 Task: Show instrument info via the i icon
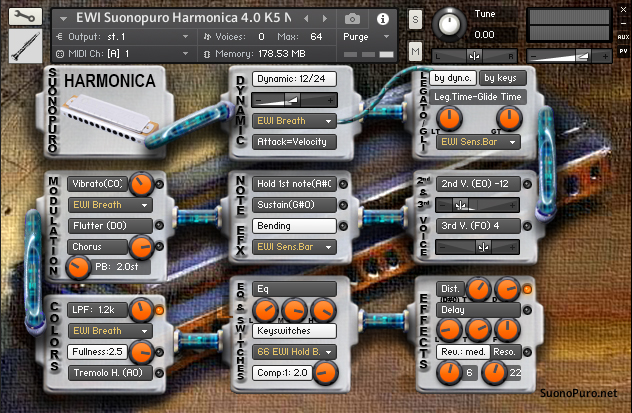point(383,19)
